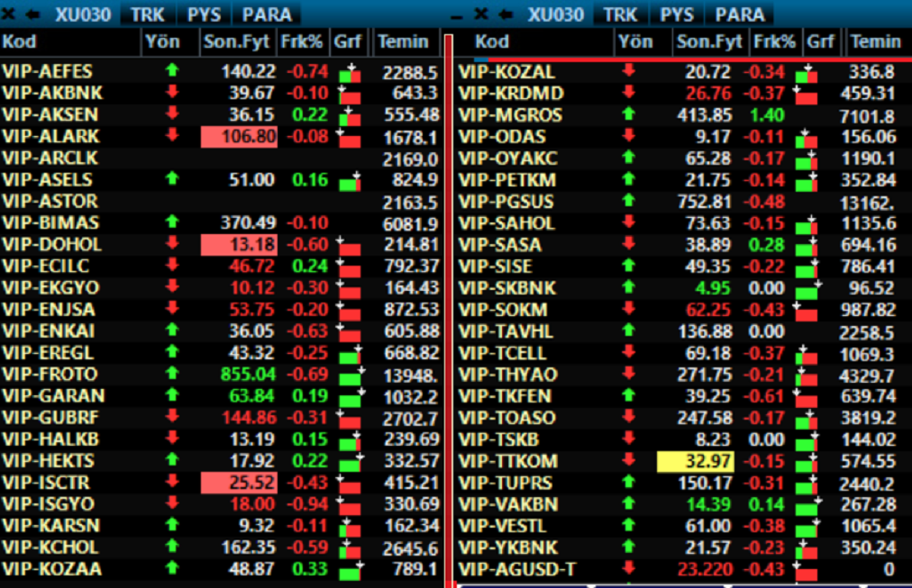Open XU030 tab in right panel
The height and width of the screenshot is (588, 912).
click(555, 14)
